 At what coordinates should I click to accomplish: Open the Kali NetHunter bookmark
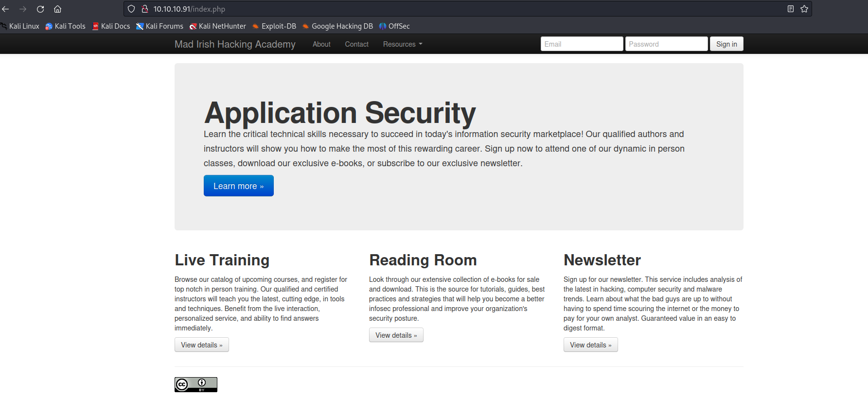point(217,26)
